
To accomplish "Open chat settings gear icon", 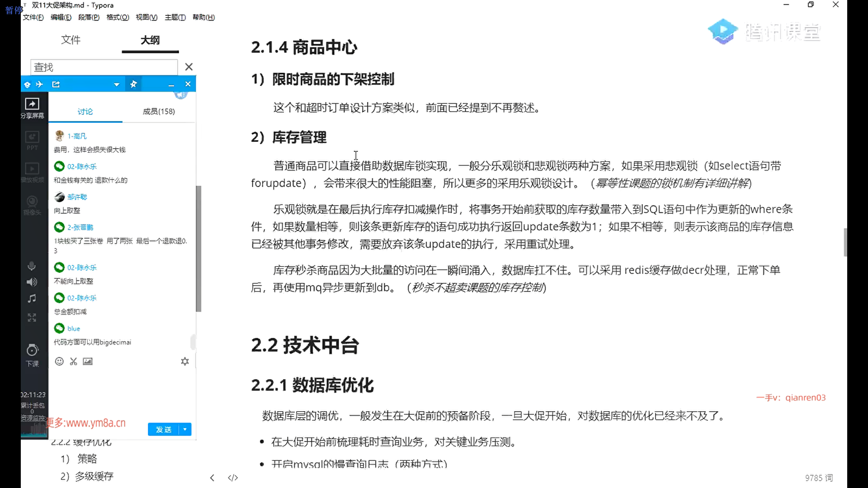I will [x=185, y=361].
